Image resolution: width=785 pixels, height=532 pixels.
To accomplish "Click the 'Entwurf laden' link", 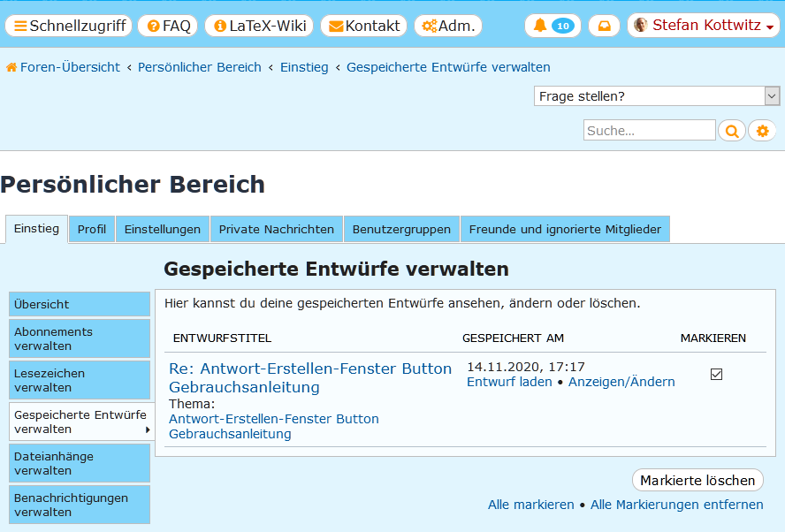I will pyautogui.click(x=509, y=382).
